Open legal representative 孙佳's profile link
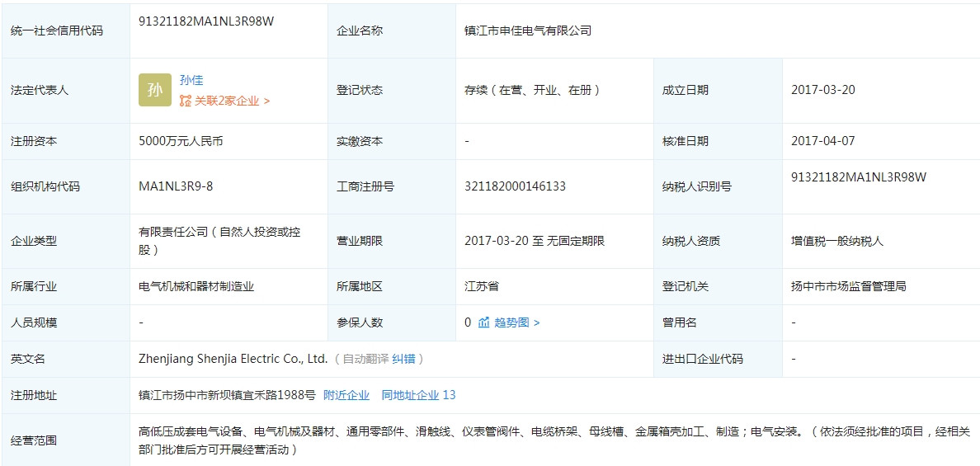This screenshot has width=980, height=466. (x=191, y=80)
